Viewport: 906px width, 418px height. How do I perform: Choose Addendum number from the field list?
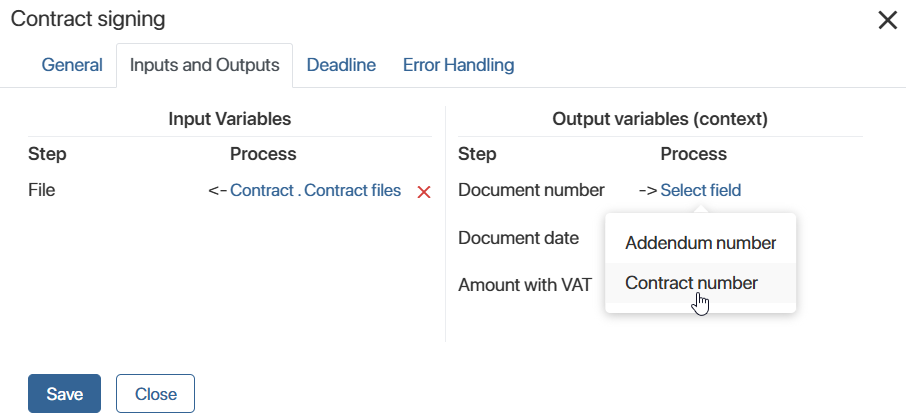click(700, 243)
